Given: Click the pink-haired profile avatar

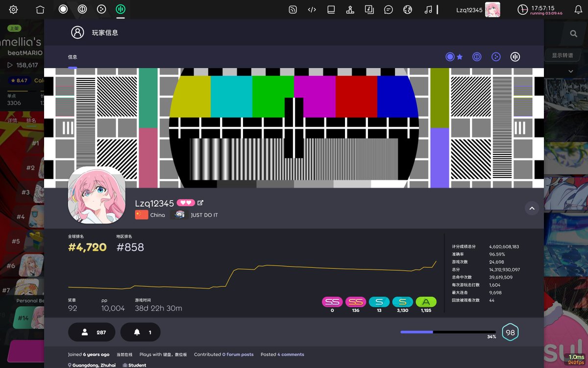Looking at the screenshot, I should tap(97, 195).
